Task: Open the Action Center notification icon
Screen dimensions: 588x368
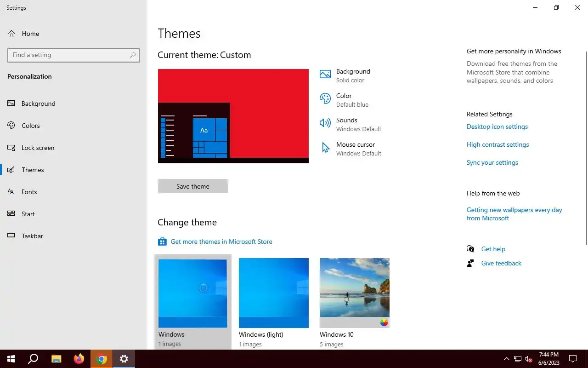Action: pos(573,359)
